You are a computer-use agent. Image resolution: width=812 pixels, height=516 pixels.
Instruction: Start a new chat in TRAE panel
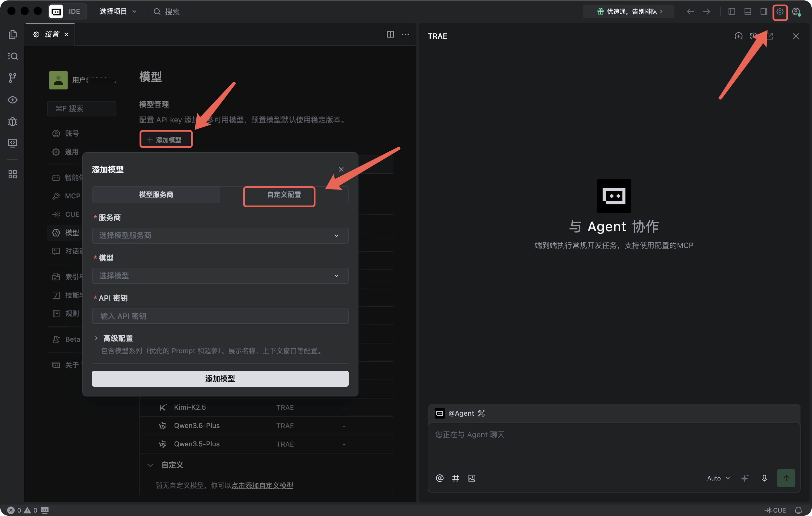pyautogui.click(x=738, y=36)
